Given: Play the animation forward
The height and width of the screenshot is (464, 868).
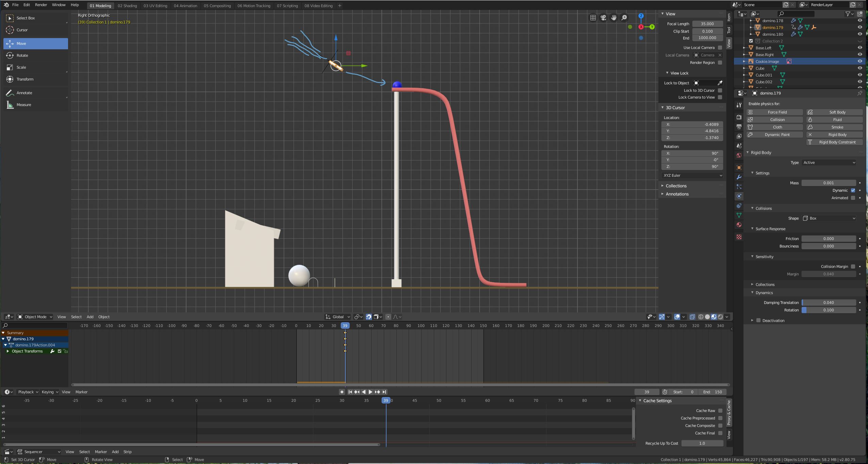Looking at the screenshot, I should [x=371, y=392].
